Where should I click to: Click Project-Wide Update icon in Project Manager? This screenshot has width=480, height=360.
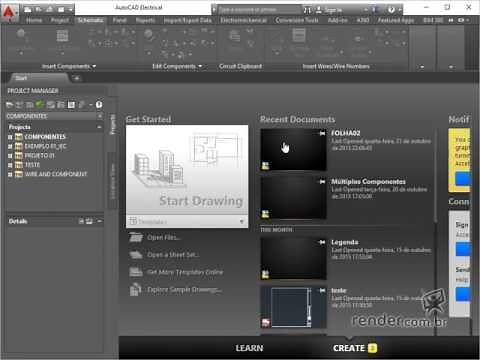61,105
